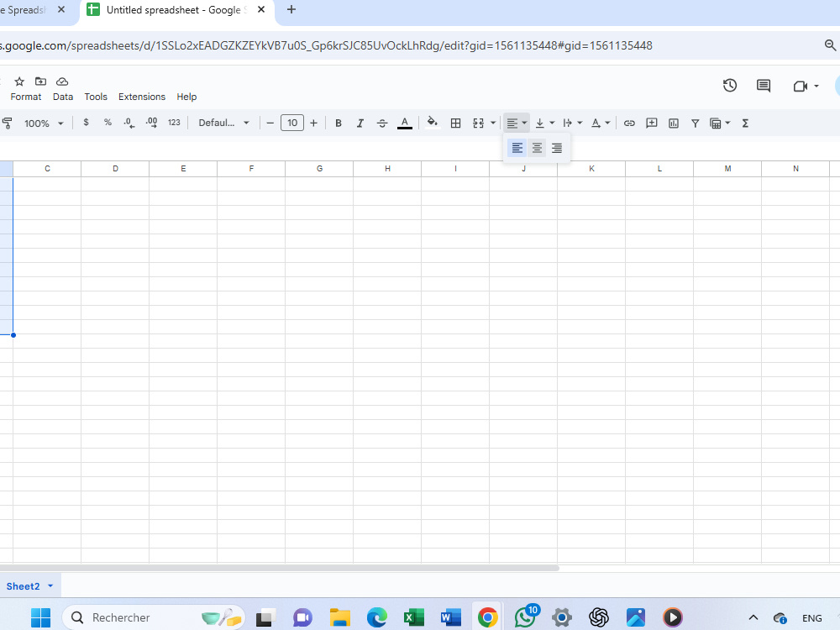Open font Default dropdown
840x630 pixels.
[223, 123]
